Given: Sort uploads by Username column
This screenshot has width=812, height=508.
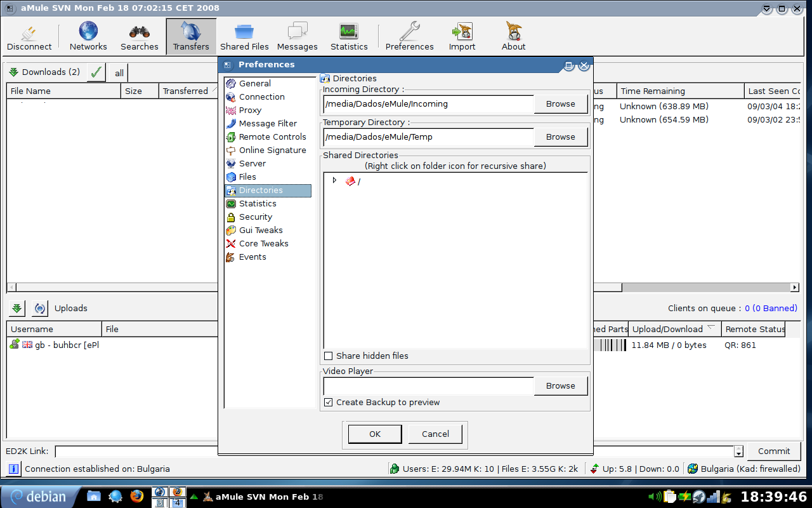Looking at the screenshot, I should 54,329.
